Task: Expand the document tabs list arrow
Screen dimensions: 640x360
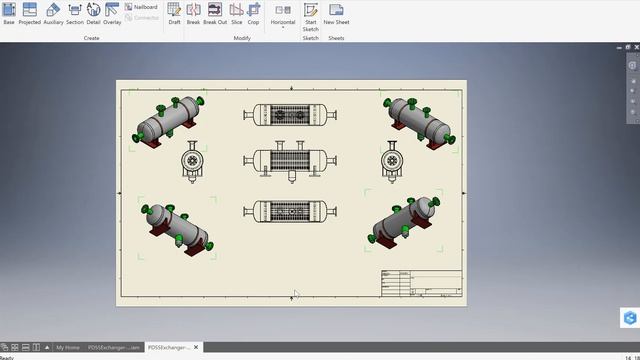Action: point(47,347)
